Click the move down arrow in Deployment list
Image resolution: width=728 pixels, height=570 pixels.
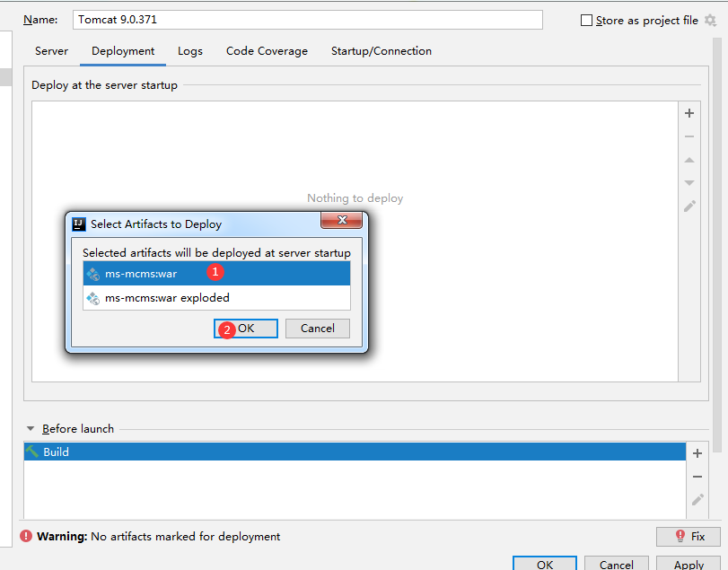coord(689,183)
